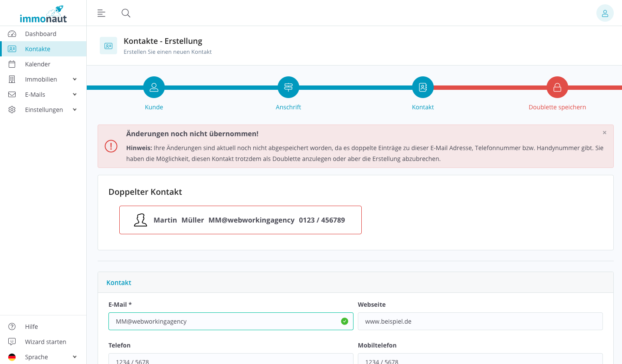Open the Kontakte sidebar item
This screenshot has width=622, height=364.
pyautogui.click(x=38, y=49)
